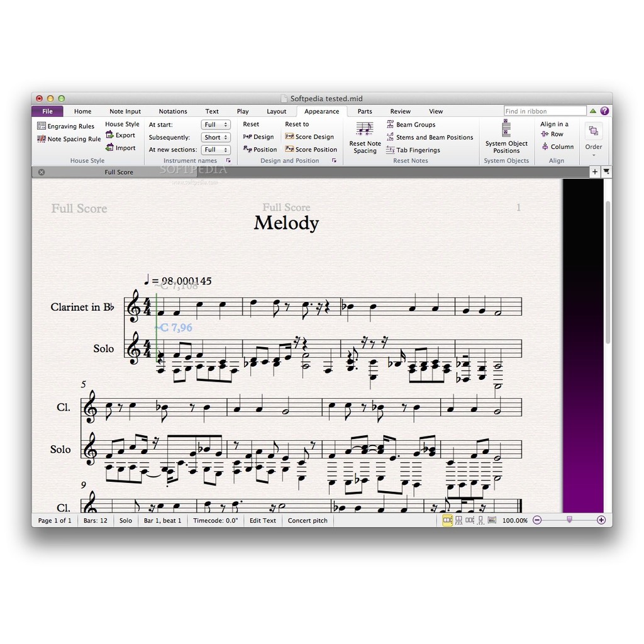Image resolution: width=644 pixels, height=644 pixels.
Task: Reset Position of selection
Action: tap(260, 150)
